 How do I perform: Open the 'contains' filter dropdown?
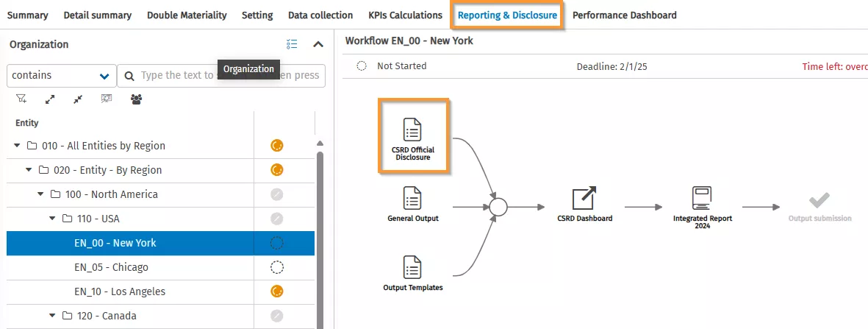[x=60, y=75]
